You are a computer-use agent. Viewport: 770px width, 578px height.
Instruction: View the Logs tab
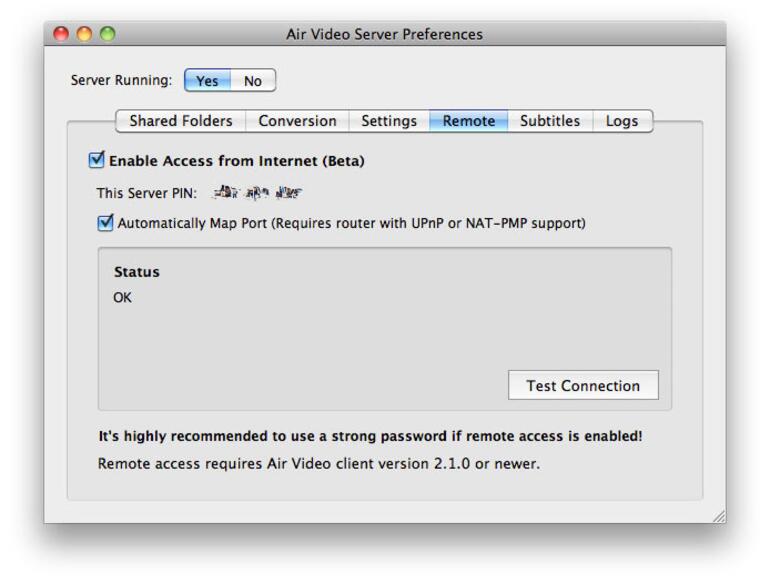click(x=622, y=121)
